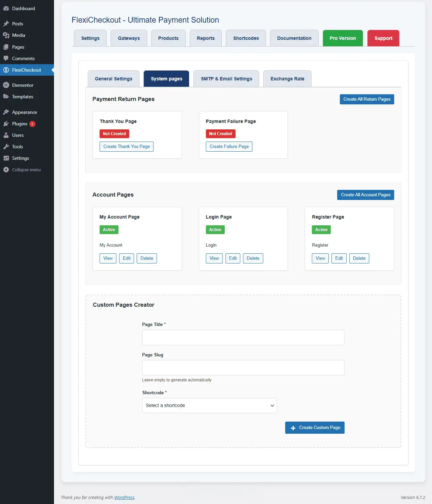
Task: Click the Version 6.7.2 footer text
Action: click(413, 498)
